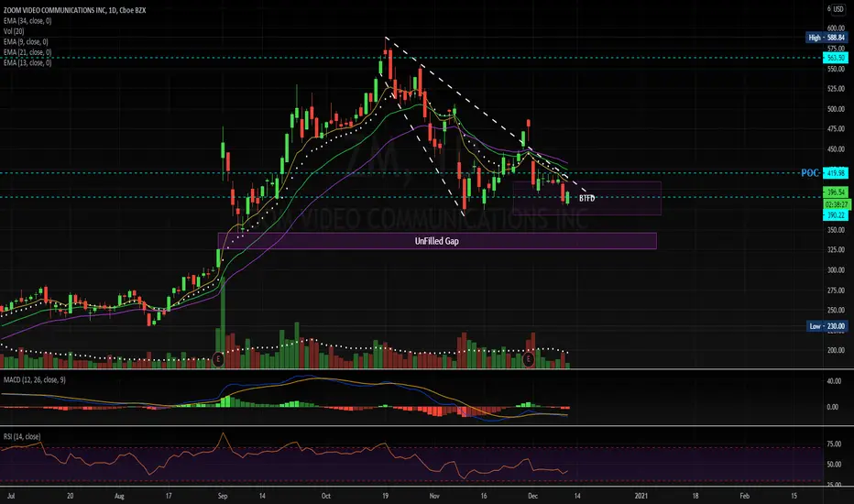Select the EMA (34, close, 0) legend
The width and height of the screenshot is (854, 504).
(27, 21)
